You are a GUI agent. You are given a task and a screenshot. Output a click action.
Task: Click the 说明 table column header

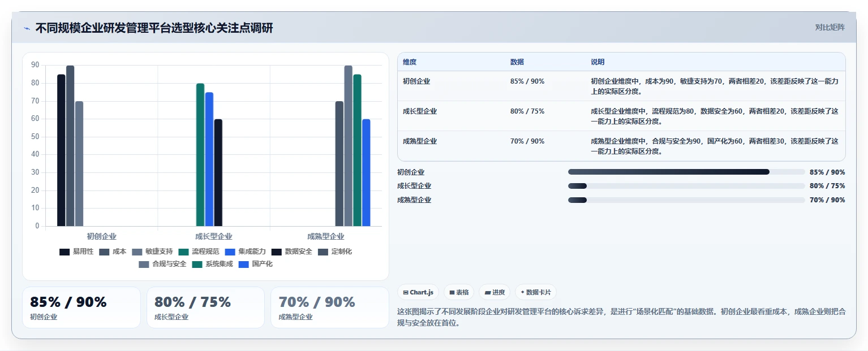pos(598,62)
